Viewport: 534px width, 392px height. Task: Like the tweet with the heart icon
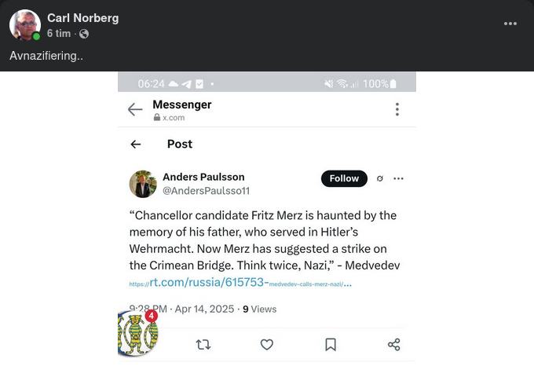click(x=267, y=344)
